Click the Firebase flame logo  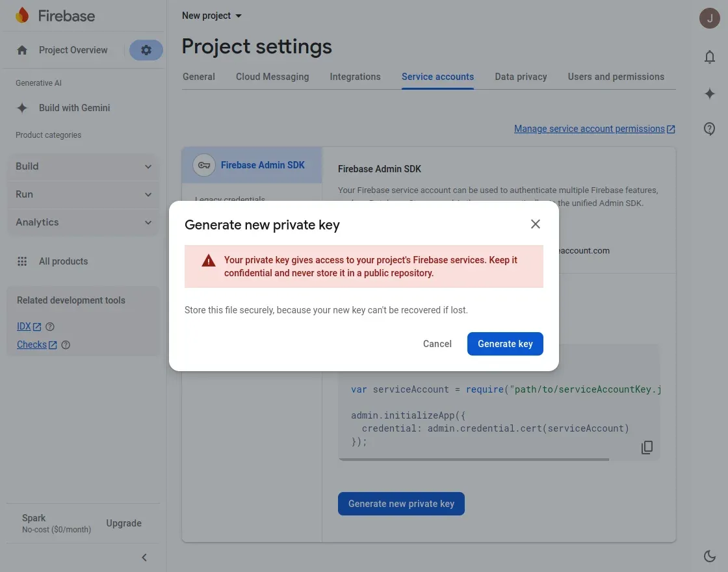coord(22,16)
